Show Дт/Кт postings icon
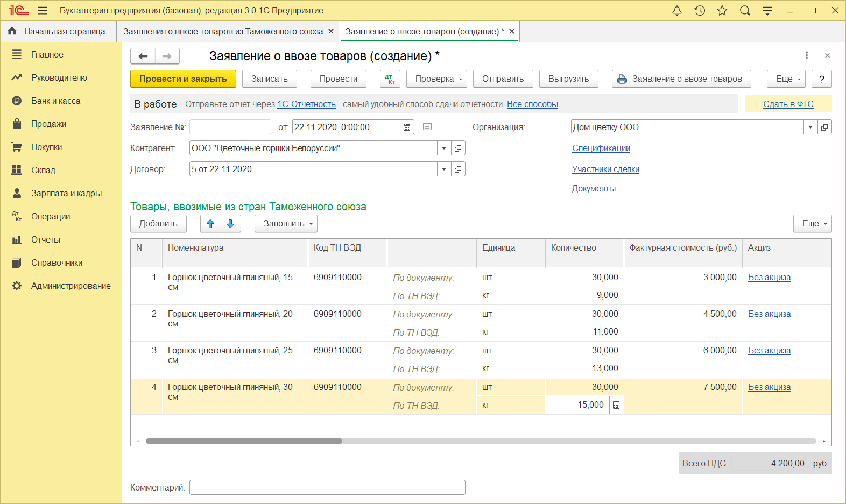Image resolution: width=846 pixels, height=504 pixels. tap(390, 79)
